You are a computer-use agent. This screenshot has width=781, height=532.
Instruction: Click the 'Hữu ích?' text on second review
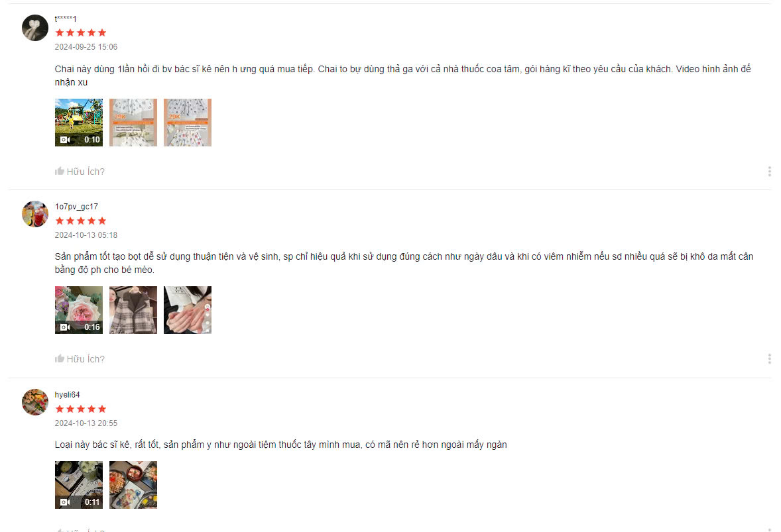coord(86,359)
